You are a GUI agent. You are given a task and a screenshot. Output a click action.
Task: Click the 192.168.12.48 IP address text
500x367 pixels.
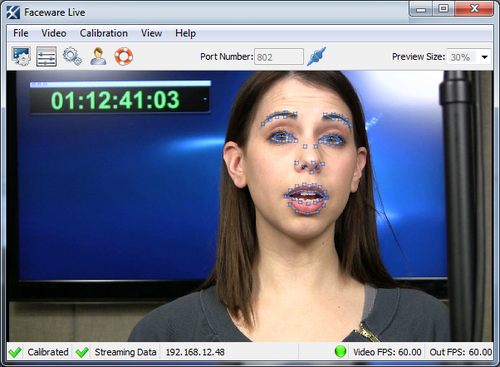pos(195,352)
